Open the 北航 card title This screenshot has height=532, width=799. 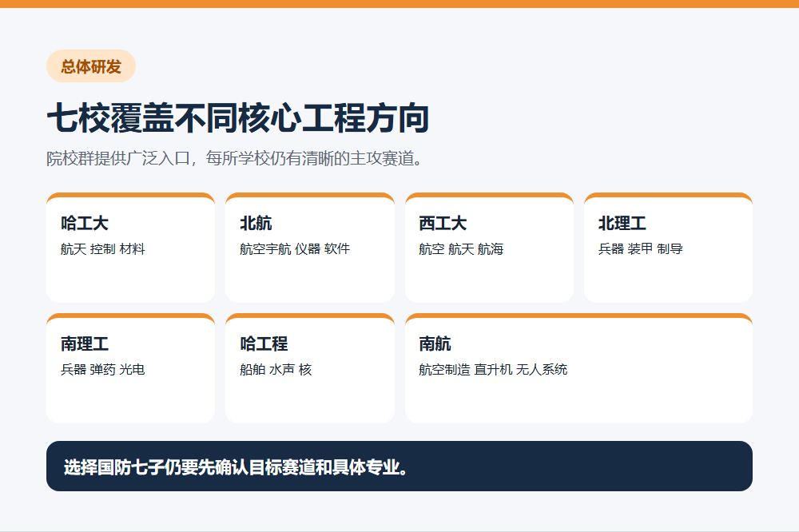(256, 223)
